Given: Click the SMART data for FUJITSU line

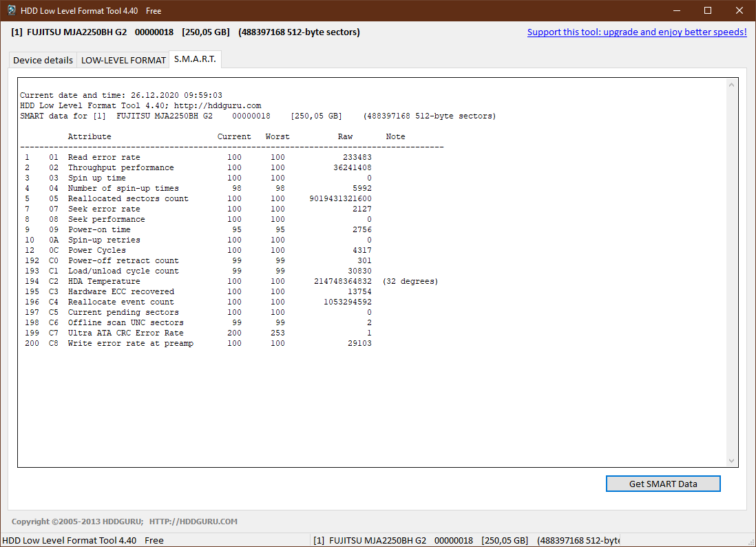Looking at the screenshot, I should tap(258, 116).
